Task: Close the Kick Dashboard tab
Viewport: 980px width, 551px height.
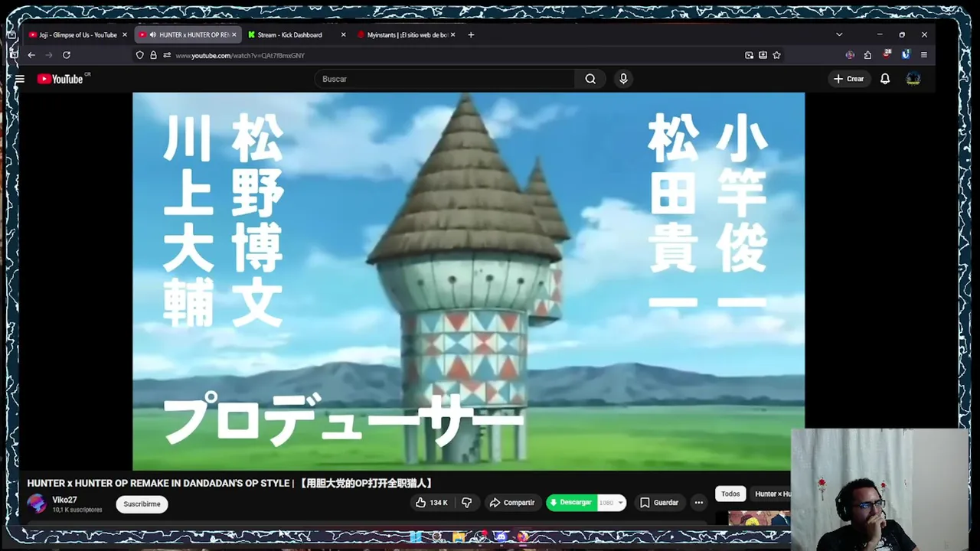Action: (343, 34)
